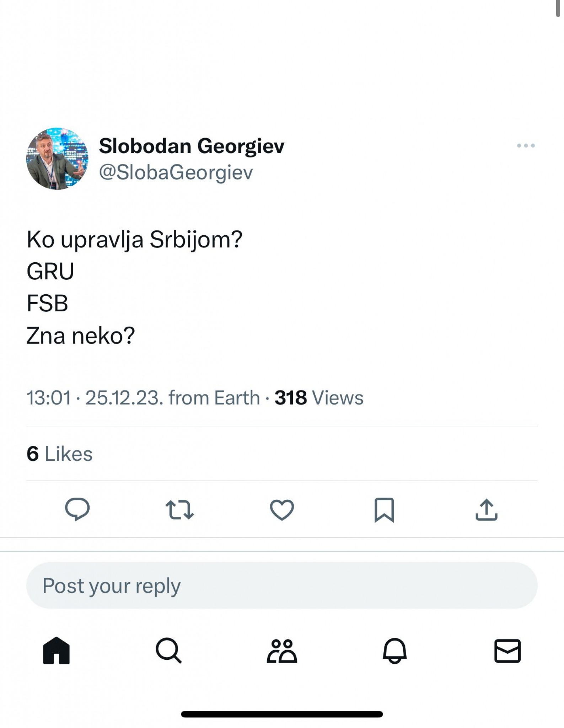Image resolution: width=564 pixels, height=728 pixels.
Task: Share the tweet via share icon
Action: [487, 510]
